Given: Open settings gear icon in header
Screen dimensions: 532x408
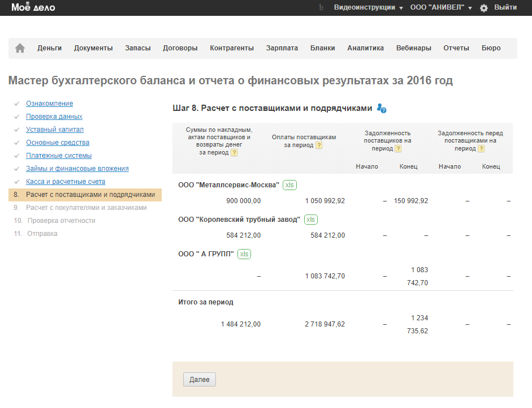Looking at the screenshot, I should click(484, 8).
